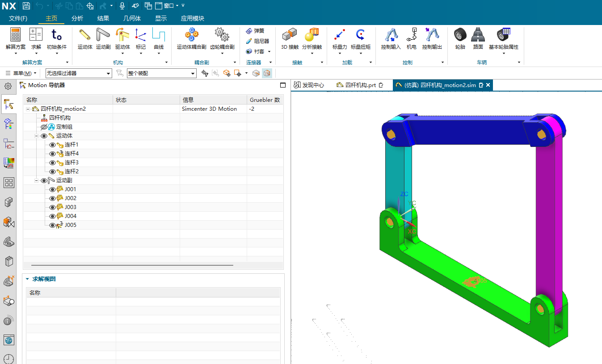Viewport: 602px width, 364px height.
Task: Open the 运动副 (Joint) tool
Action: click(x=103, y=35)
